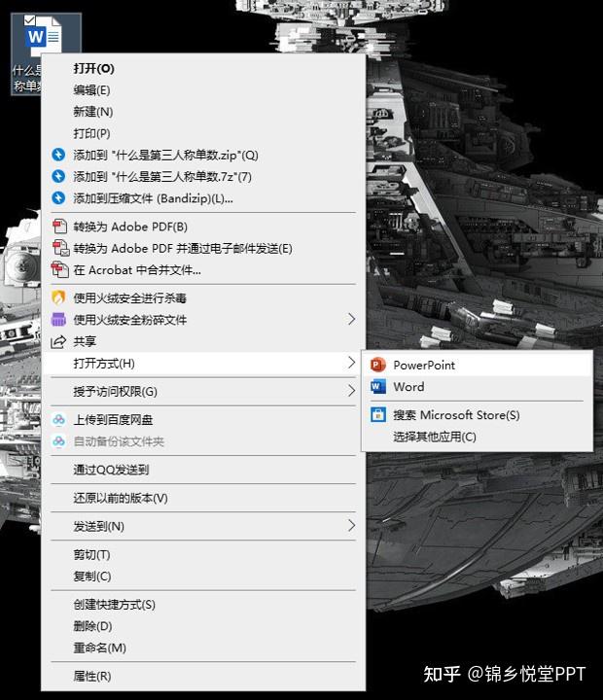Screen dimensions: 603x700
Task: Click the desktop file name label 什么是…称单数
Action: click(x=26, y=78)
